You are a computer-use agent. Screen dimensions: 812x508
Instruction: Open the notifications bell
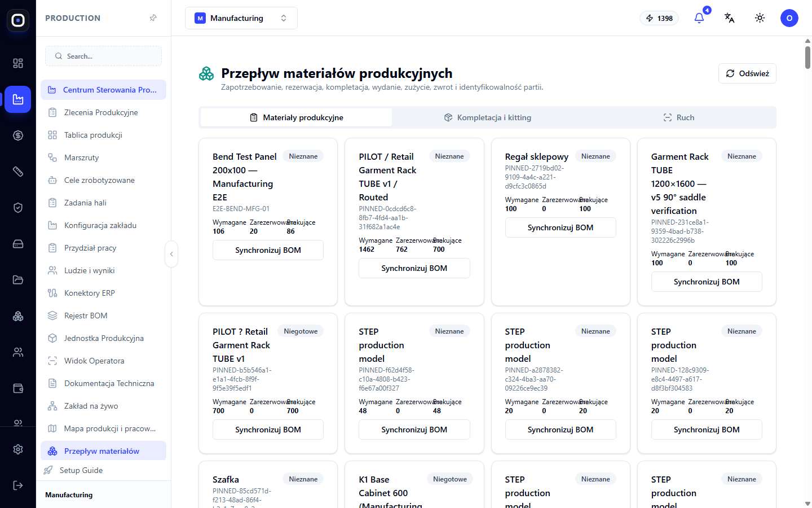point(699,18)
